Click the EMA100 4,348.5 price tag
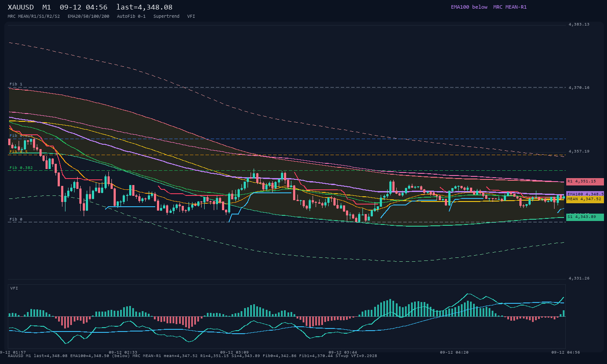Image resolution: width=607 pixels, height=364 pixels. pyautogui.click(x=585, y=194)
